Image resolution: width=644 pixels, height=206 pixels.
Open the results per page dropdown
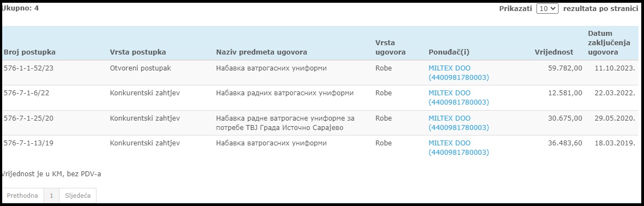547,8
